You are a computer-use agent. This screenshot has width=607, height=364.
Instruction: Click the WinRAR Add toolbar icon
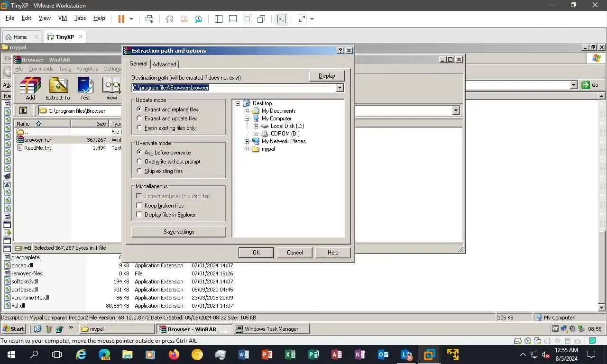click(30, 89)
